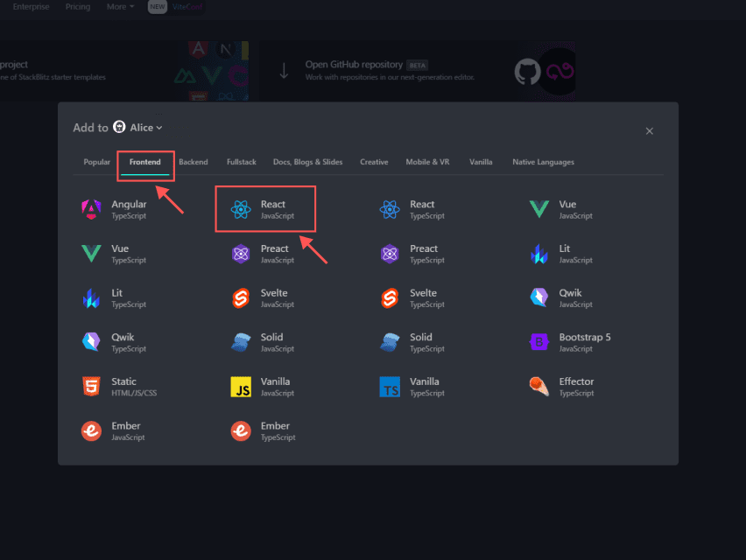This screenshot has width=746, height=560.
Task: Choose the Ember JavaScript logo
Action: [x=91, y=431]
